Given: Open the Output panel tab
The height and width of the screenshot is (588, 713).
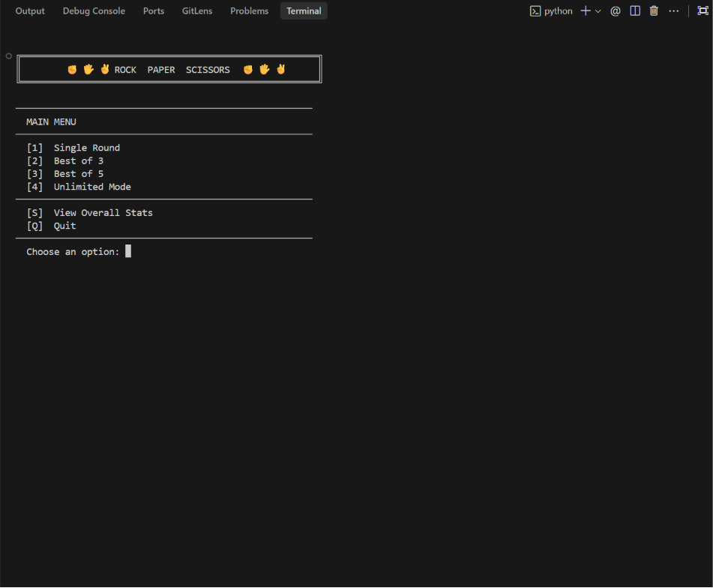Looking at the screenshot, I should 30,11.
